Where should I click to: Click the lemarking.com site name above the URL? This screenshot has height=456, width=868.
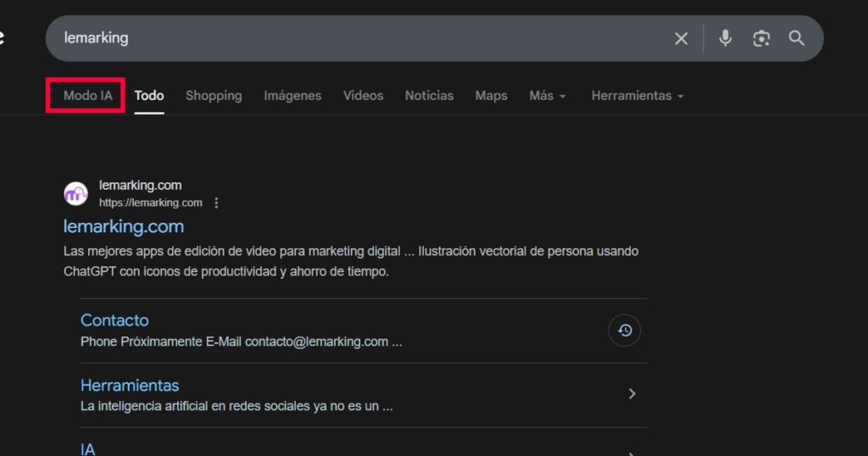pyautogui.click(x=140, y=186)
